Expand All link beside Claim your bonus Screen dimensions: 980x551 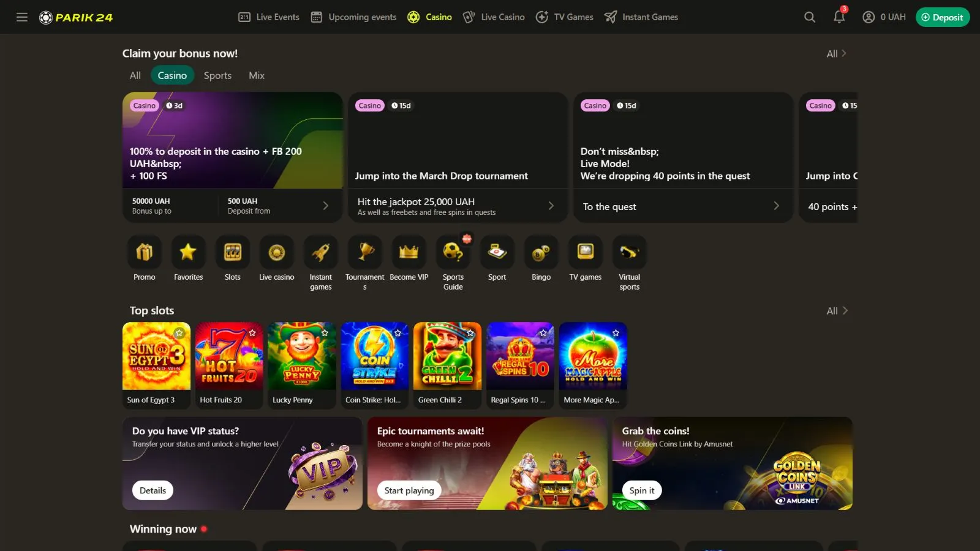coord(837,54)
